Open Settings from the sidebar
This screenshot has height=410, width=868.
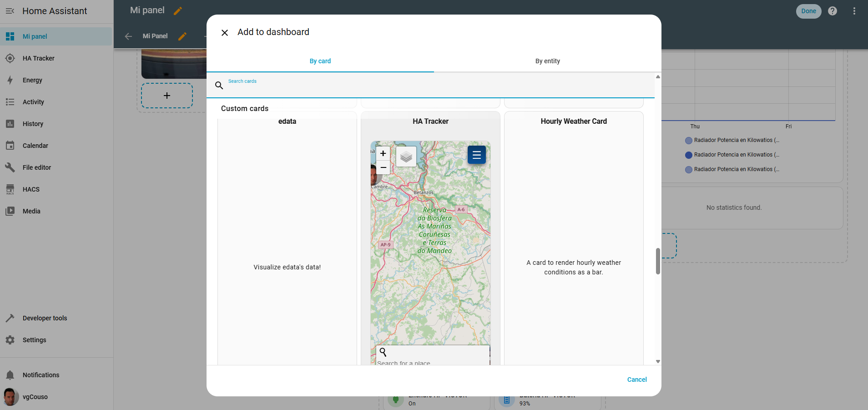[x=56, y=340]
